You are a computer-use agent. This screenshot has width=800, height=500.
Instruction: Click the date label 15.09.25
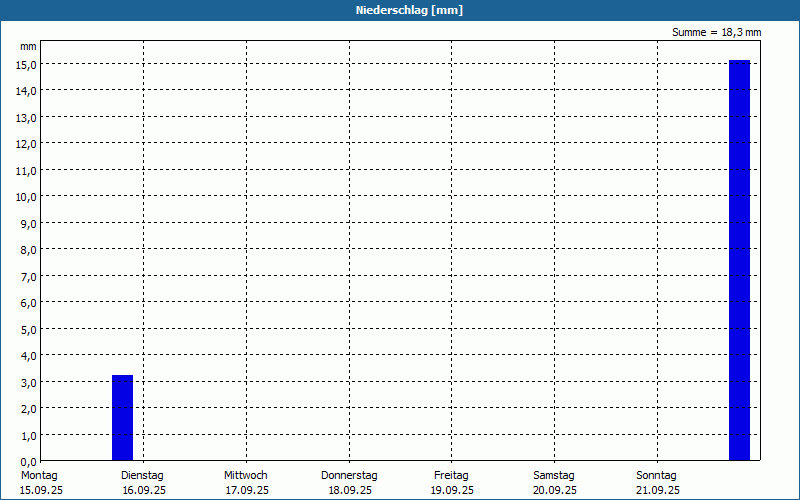tap(41, 490)
